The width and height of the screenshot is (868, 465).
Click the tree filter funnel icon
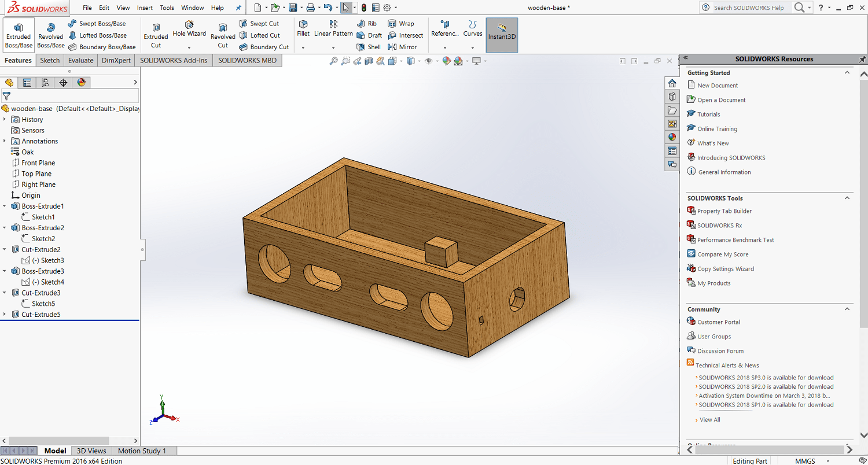pos(6,96)
